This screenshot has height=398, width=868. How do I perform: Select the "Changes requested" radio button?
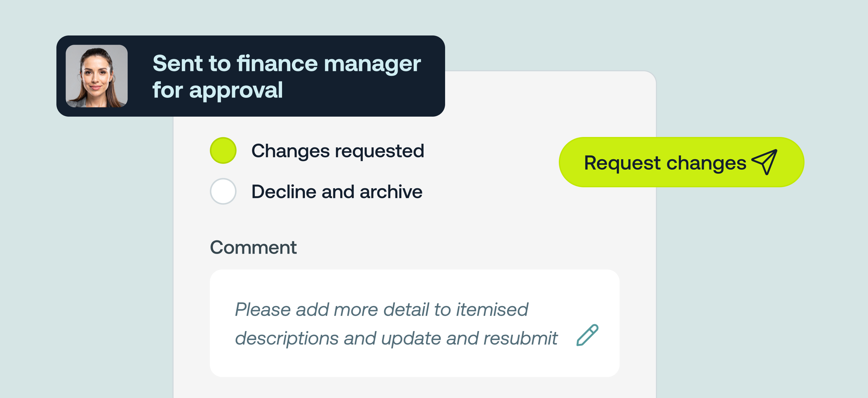223,151
